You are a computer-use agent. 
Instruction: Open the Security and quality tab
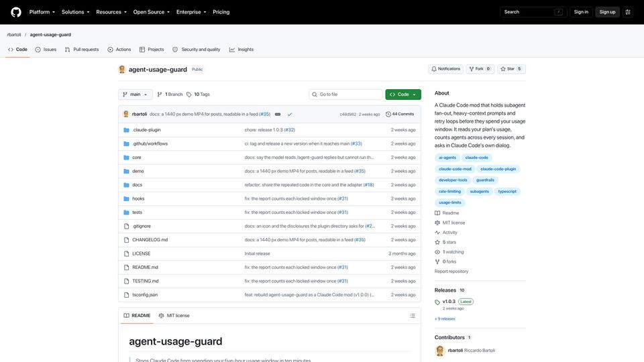(x=197, y=49)
